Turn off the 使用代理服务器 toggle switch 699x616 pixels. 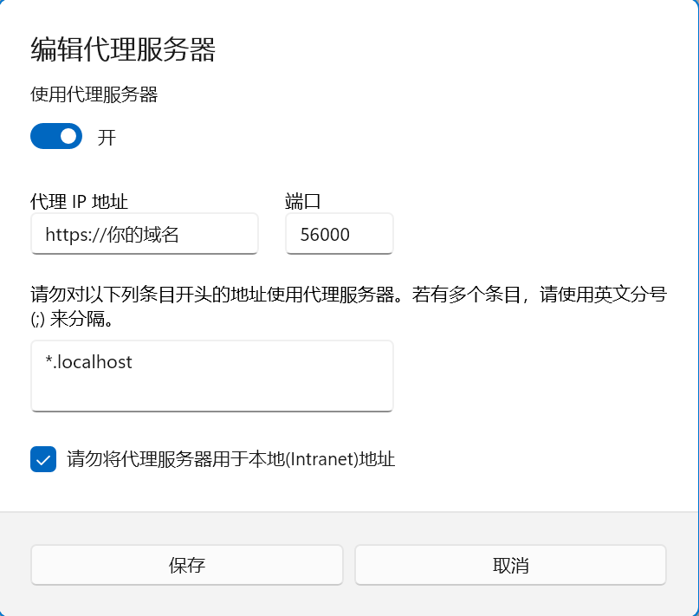(x=56, y=136)
